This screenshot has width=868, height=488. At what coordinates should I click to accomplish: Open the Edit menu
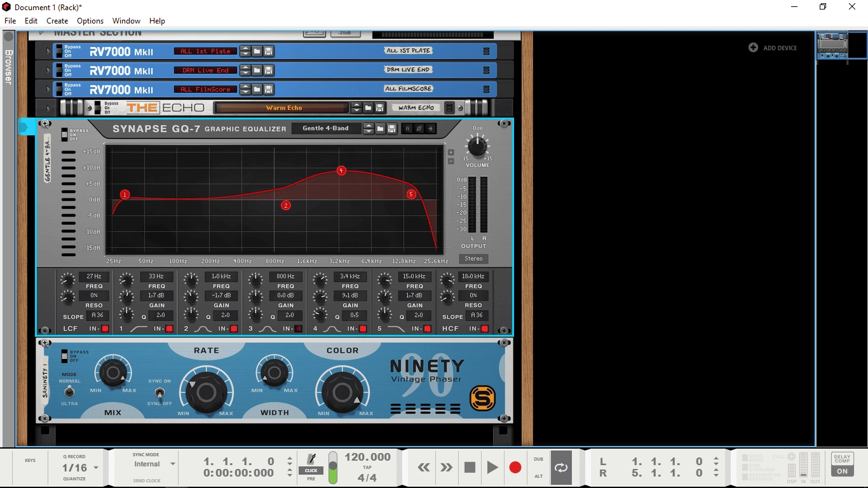[x=31, y=21]
